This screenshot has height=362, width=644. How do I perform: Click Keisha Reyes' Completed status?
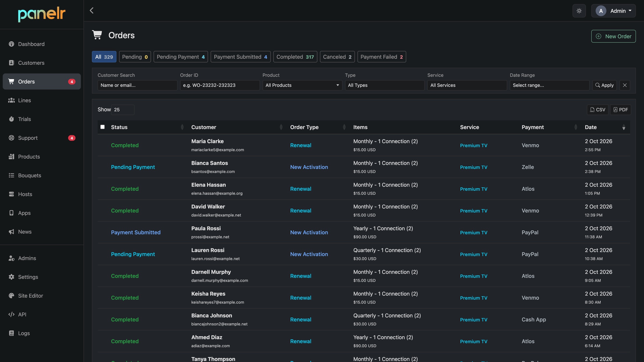click(125, 298)
